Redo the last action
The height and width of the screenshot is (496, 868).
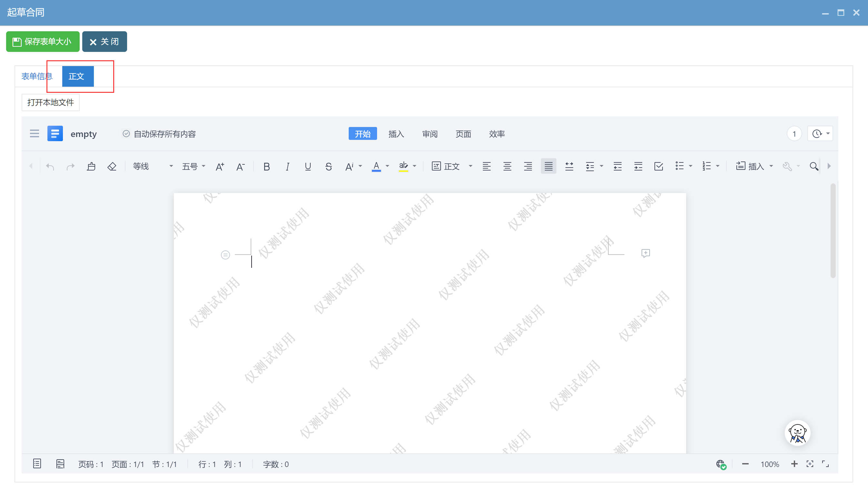point(71,166)
